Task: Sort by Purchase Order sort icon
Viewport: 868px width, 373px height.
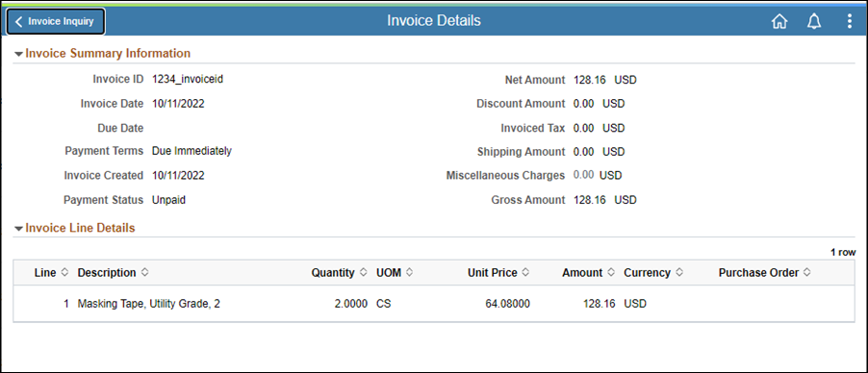Action: point(807,272)
